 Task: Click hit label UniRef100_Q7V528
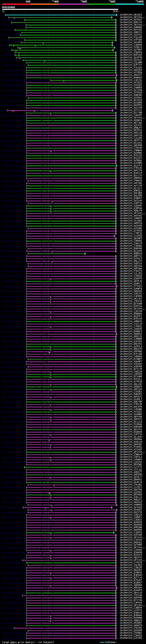(x=131, y=93)
